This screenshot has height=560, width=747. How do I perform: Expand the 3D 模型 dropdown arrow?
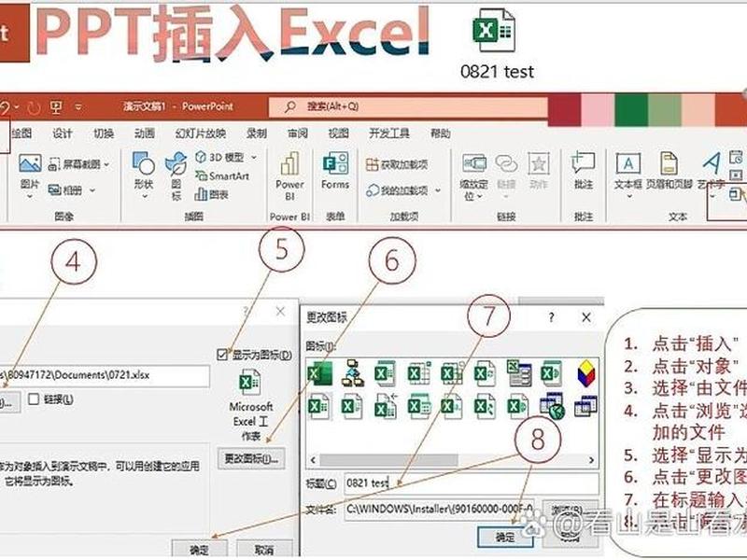pos(254,157)
